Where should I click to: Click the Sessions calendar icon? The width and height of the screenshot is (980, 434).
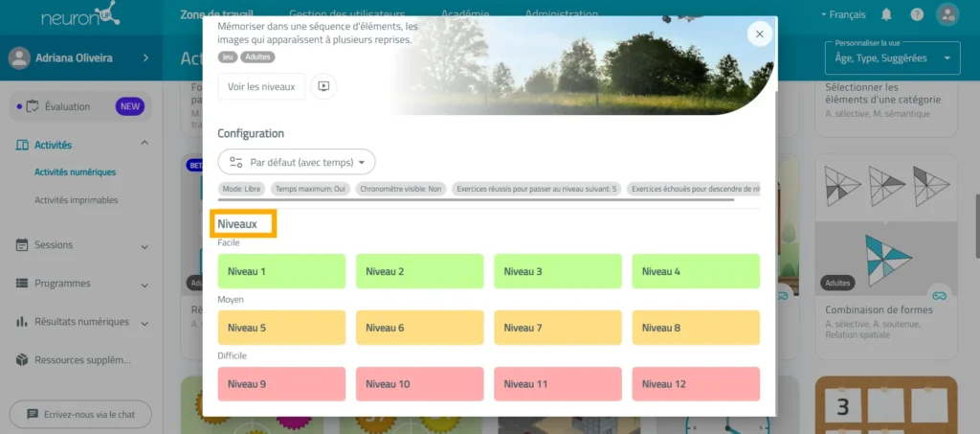point(22,245)
